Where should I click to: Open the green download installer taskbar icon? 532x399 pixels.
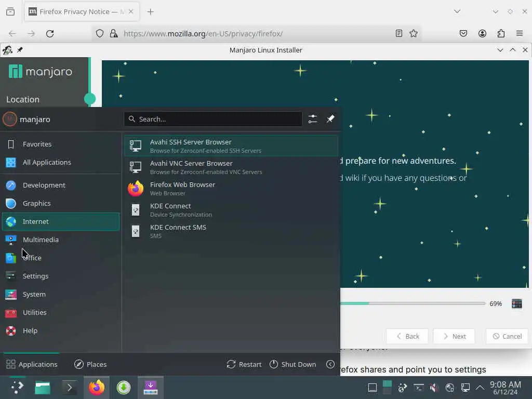pyautogui.click(x=124, y=388)
